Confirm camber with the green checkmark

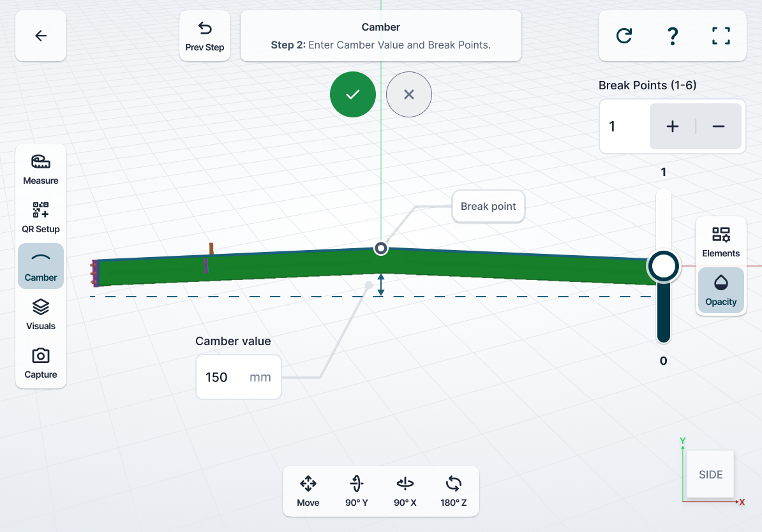point(353,94)
